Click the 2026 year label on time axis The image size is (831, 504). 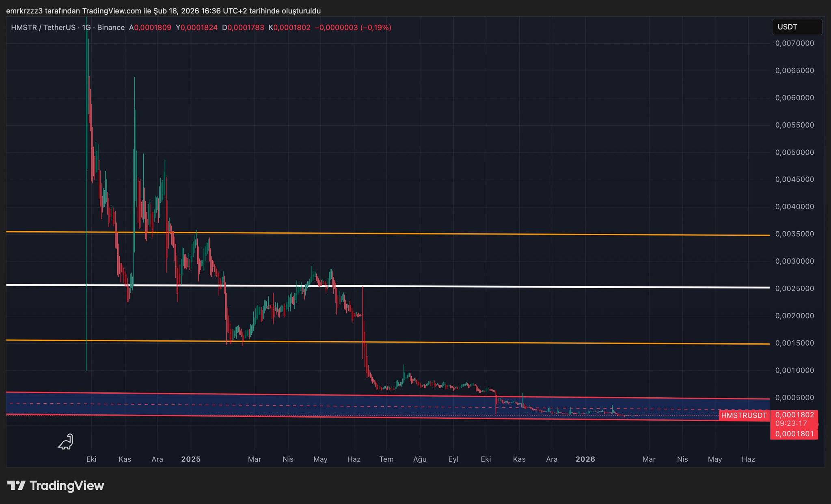coord(585,459)
